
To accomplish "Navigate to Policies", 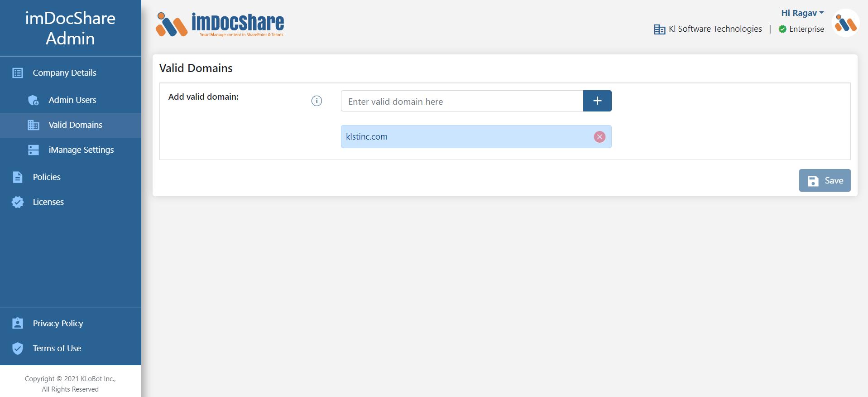I will (71, 177).
